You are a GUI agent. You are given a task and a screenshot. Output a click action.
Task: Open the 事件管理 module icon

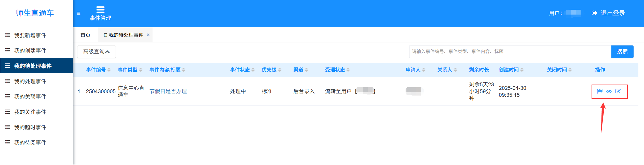pyautogui.click(x=100, y=10)
